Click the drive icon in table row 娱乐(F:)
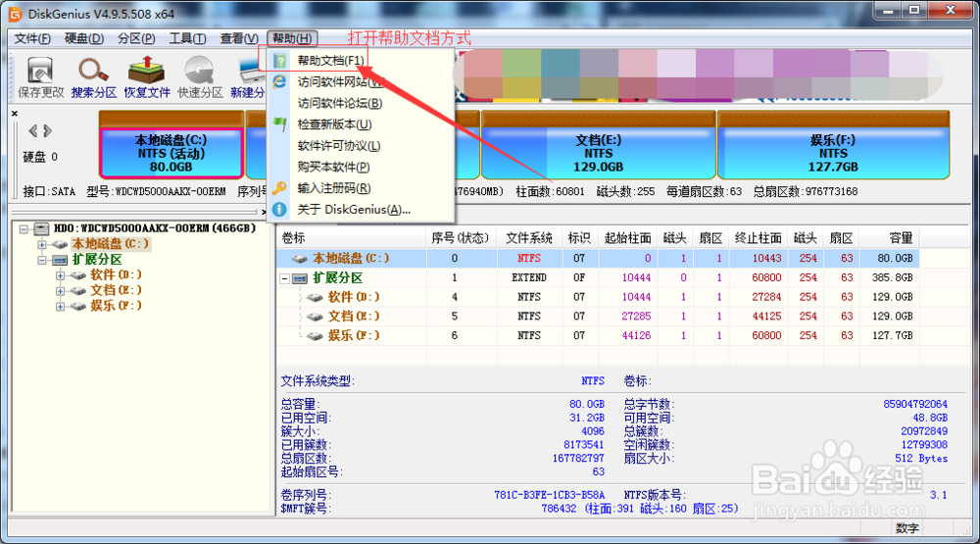980x544 pixels. (x=315, y=336)
